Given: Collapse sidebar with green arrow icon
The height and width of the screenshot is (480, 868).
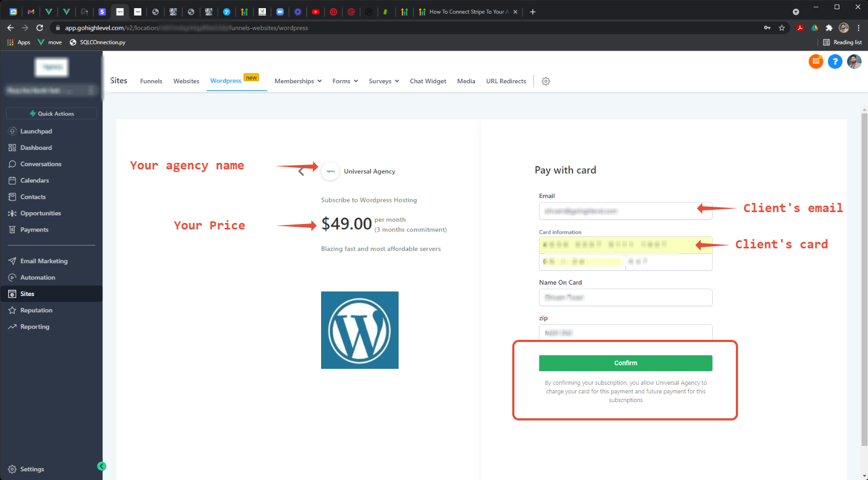Looking at the screenshot, I should pos(102,466).
